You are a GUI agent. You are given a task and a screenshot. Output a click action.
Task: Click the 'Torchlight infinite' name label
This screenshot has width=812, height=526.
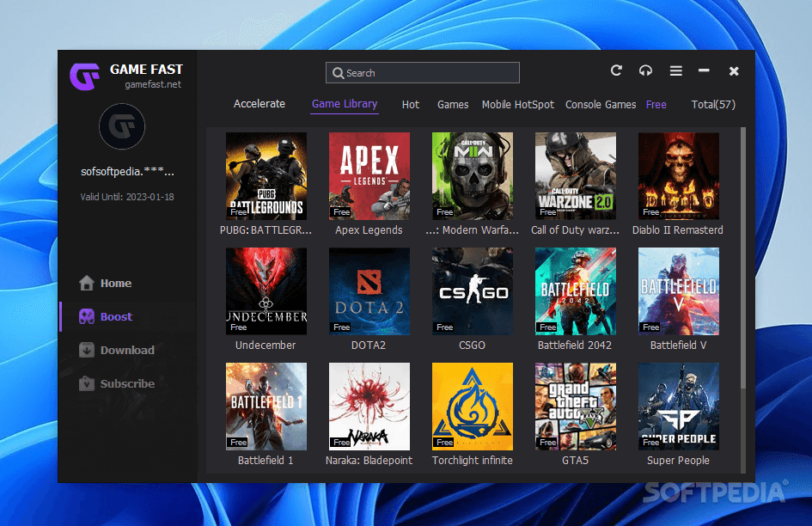click(473, 460)
